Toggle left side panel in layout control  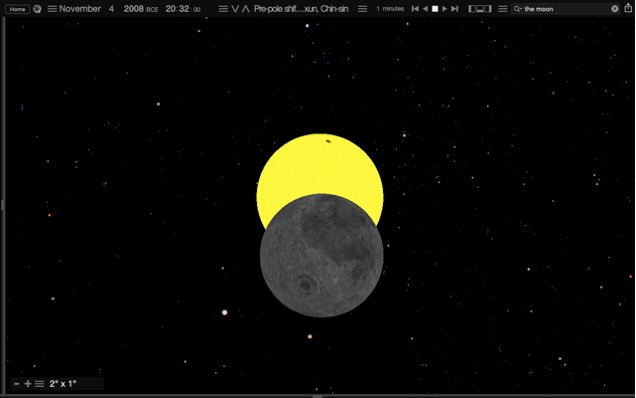[x=472, y=9]
